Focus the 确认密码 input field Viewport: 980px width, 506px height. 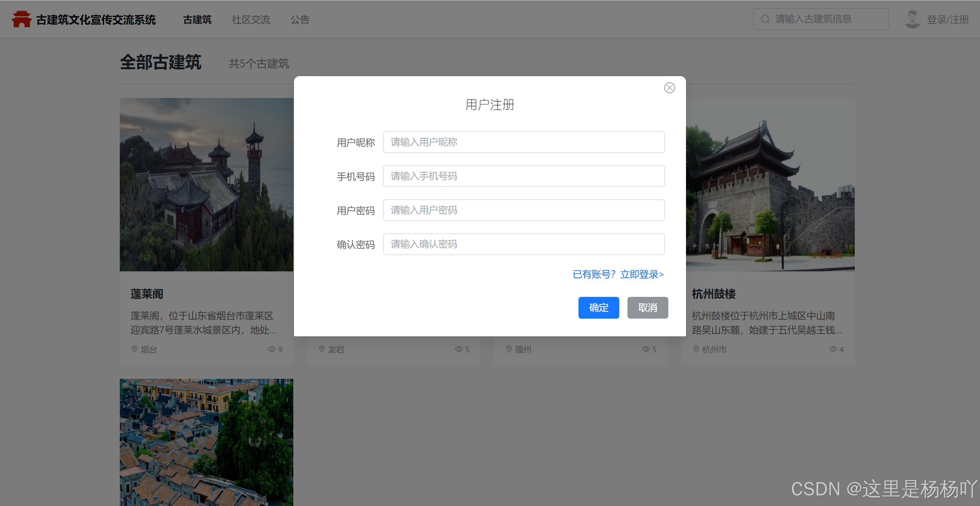pyautogui.click(x=523, y=244)
